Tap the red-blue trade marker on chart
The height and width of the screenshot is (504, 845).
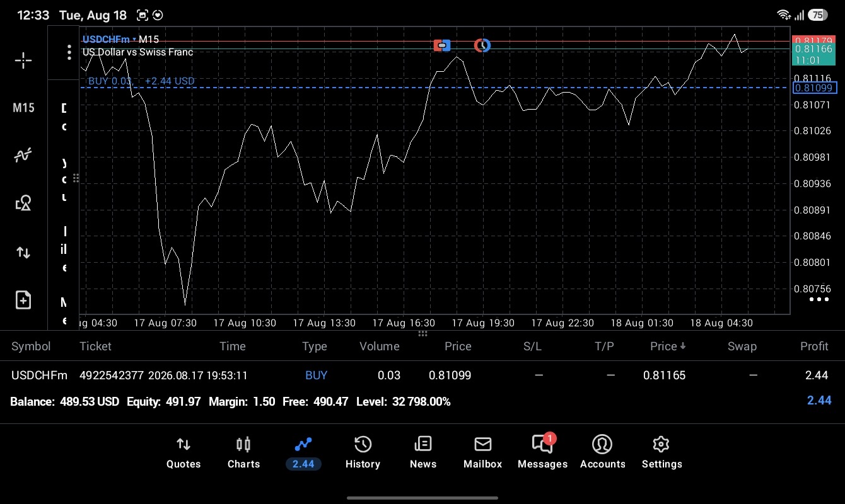pyautogui.click(x=442, y=45)
